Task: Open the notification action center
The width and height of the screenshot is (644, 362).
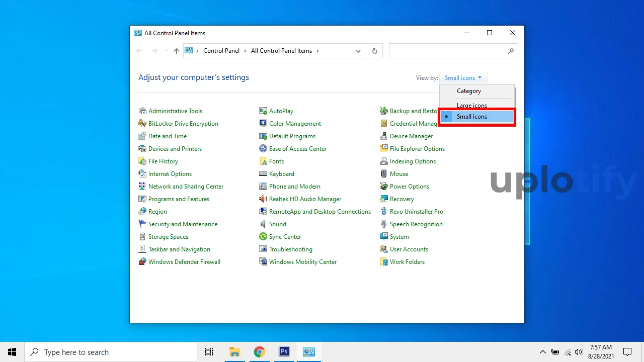Action: [x=627, y=352]
